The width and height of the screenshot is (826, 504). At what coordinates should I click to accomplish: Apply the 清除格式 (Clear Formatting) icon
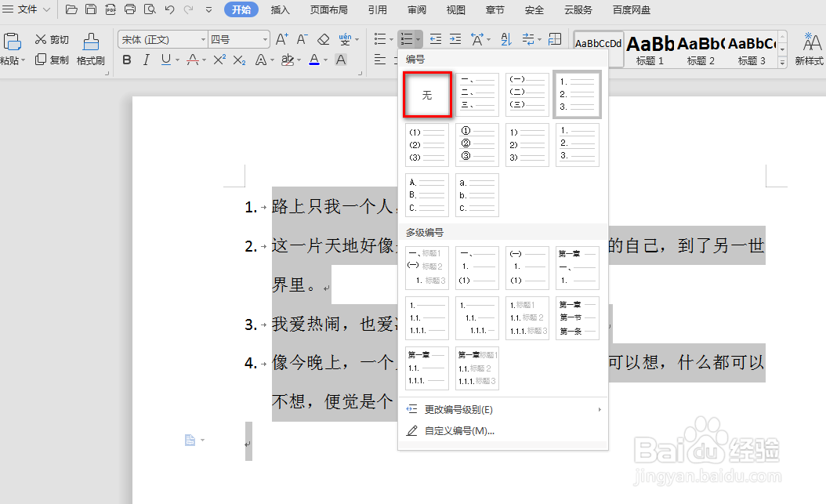[321, 39]
